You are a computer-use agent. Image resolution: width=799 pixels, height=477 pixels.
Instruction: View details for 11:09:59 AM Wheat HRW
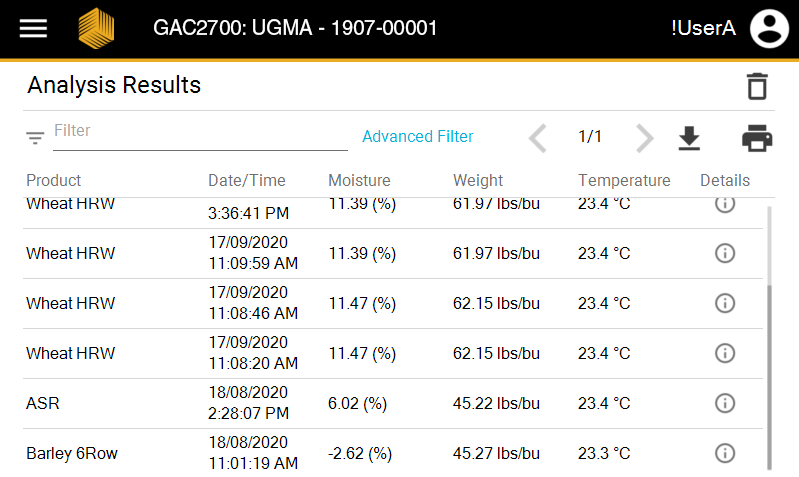[x=725, y=253]
